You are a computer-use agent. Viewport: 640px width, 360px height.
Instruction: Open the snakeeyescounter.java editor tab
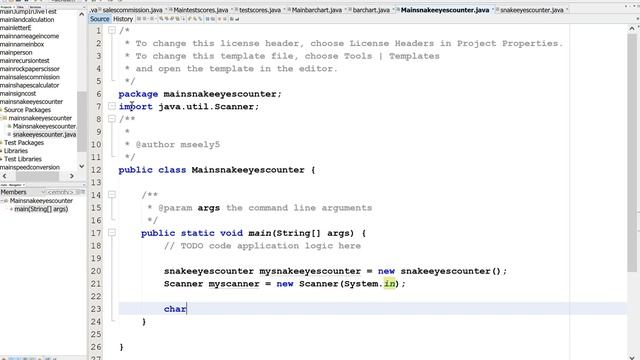(x=531, y=10)
